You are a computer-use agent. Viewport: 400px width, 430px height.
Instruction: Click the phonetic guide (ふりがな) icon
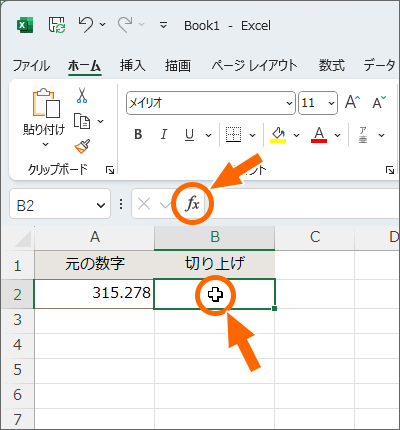(x=363, y=135)
